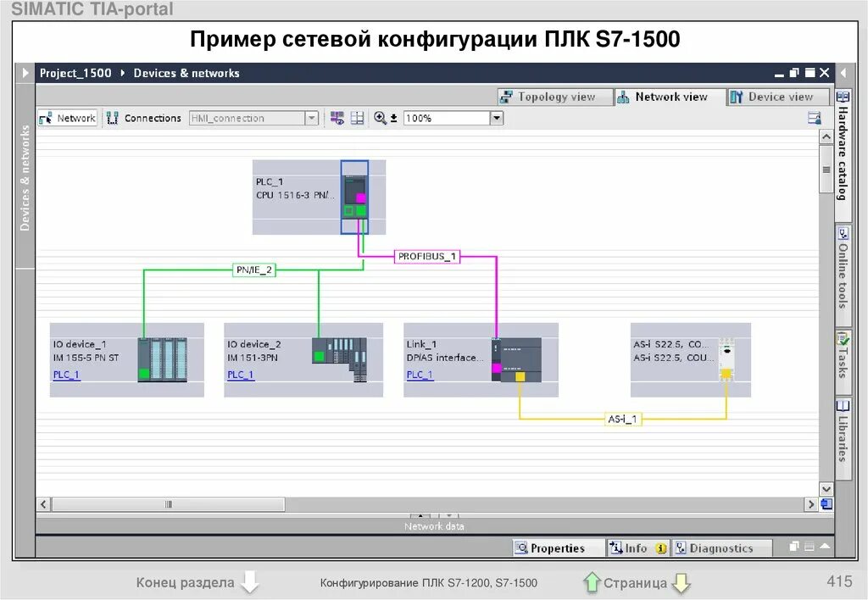Open the HMI_connection type dropdown
Image resolution: width=868 pixels, height=600 pixels.
(312, 118)
